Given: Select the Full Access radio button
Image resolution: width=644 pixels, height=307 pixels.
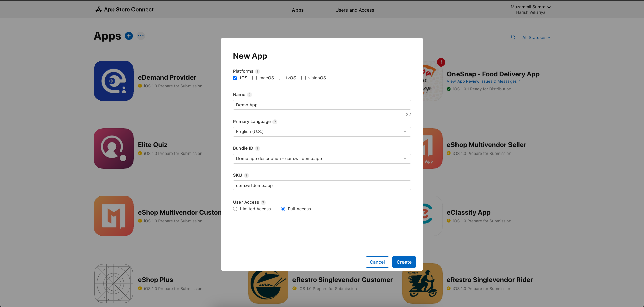Looking at the screenshot, I should tap(283, 209).
